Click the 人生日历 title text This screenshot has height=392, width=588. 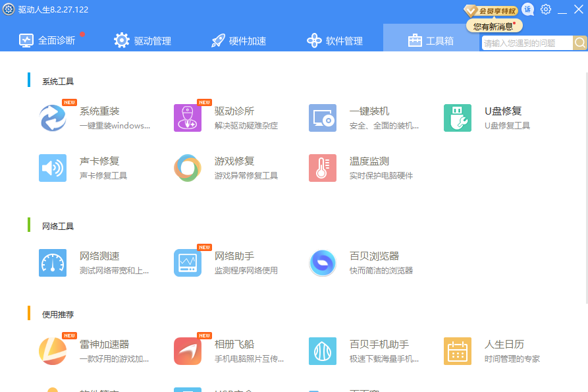(x=504, y=344)
